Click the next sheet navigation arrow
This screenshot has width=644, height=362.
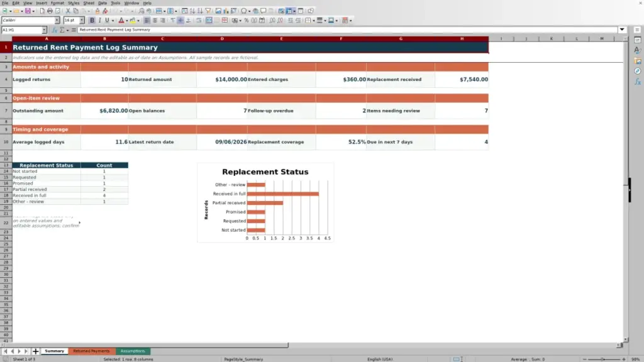click(x=19, y=351)
